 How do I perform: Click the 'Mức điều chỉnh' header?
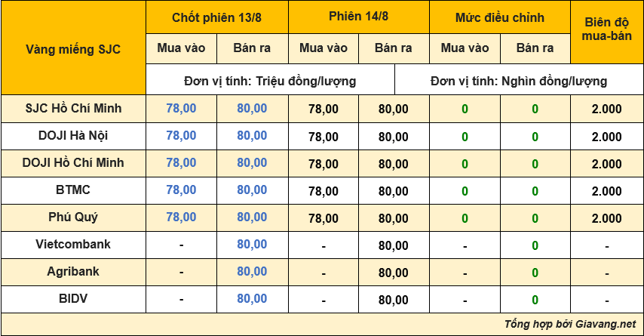[x=499, y=17]
